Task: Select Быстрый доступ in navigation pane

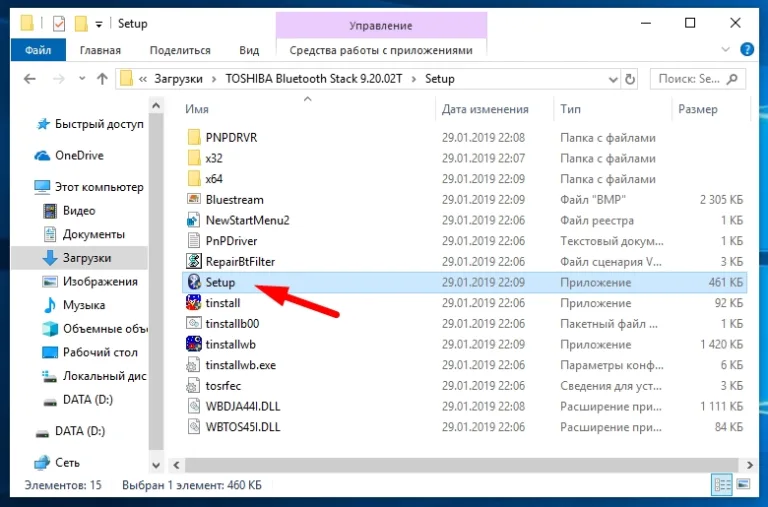Action: point(91,124)
